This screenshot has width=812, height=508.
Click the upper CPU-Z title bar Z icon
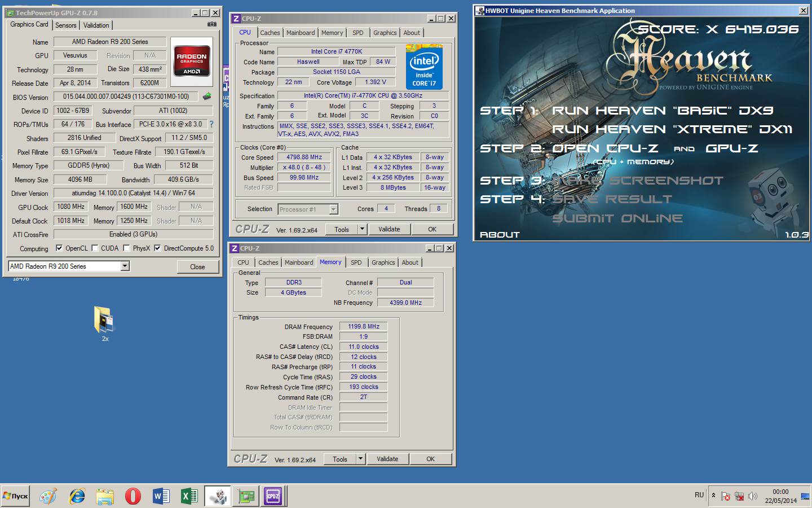(236, 19)
